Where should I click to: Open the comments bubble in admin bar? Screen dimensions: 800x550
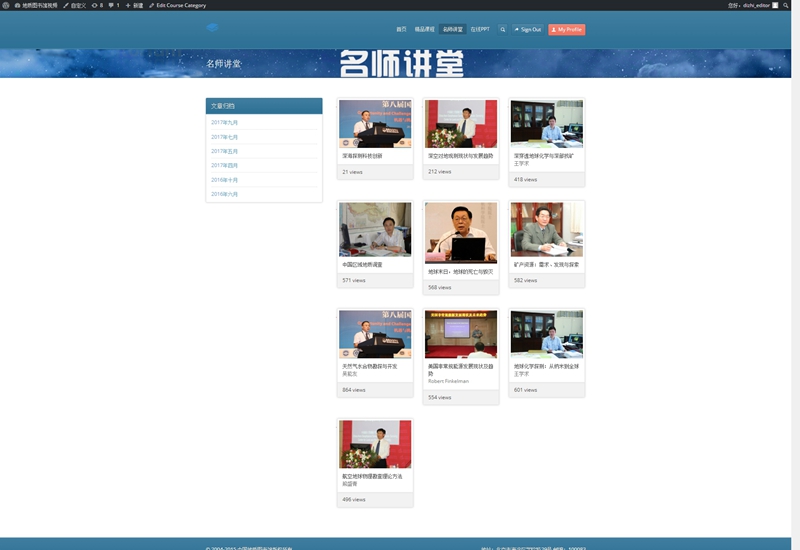(x=113, y=5)
